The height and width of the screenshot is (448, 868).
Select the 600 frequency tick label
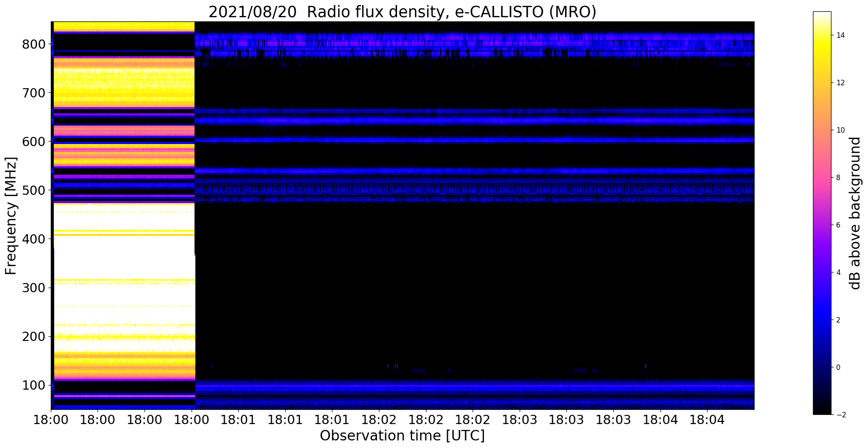(33, 141)
